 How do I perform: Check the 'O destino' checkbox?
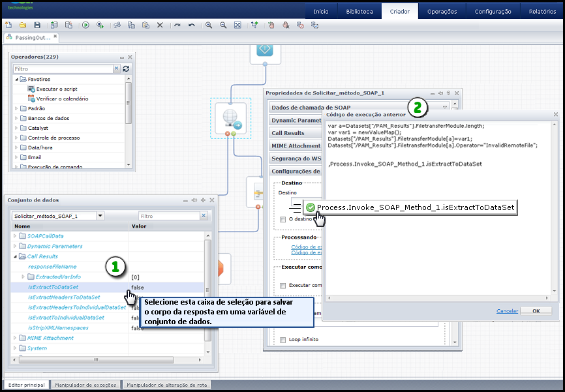tap(282, 219)
